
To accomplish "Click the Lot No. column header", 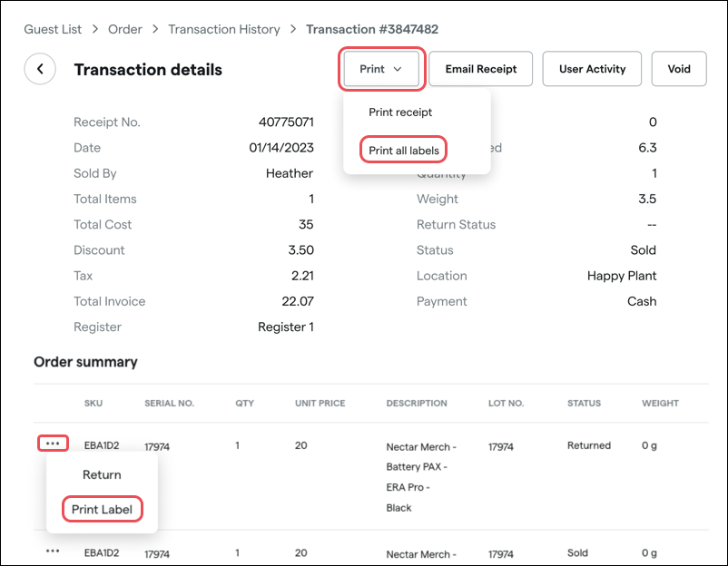I will point(506,403).
